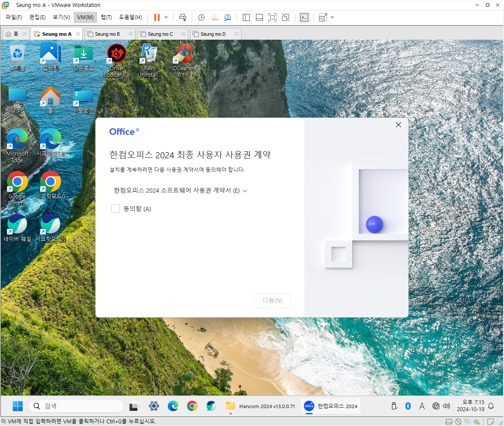Click the VMware pause VM icon
Viewport: 504px width, 426px height.
(157, 17)
